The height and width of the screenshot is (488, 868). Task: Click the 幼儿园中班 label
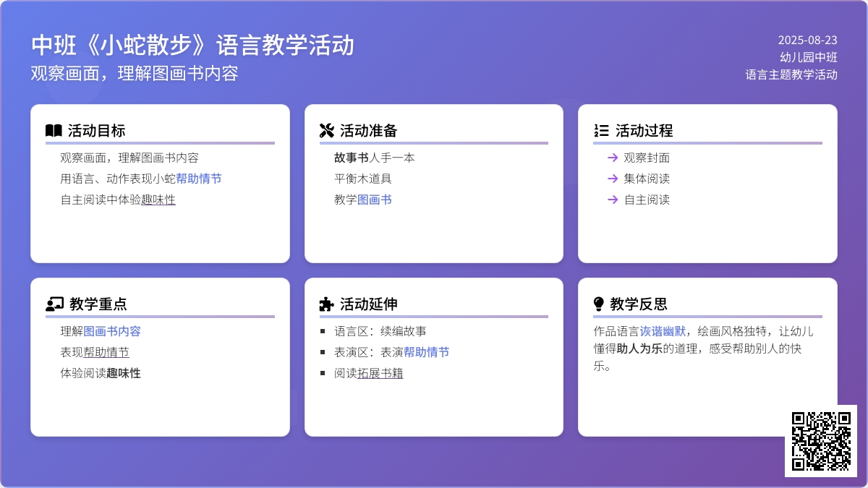[x=809, y=57]
